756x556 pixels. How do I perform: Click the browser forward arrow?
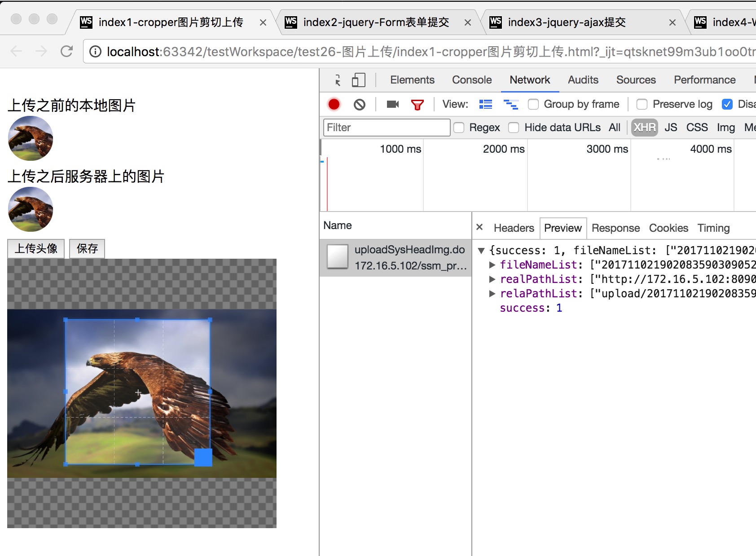click(x=41, y=52)
